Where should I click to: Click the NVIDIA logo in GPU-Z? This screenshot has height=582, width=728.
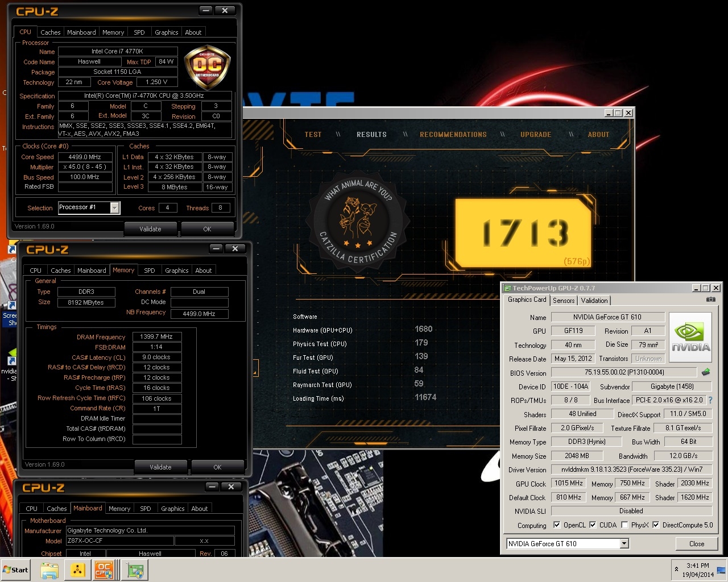point(690,337)
